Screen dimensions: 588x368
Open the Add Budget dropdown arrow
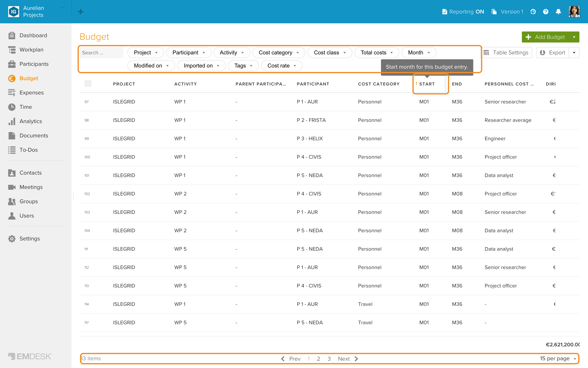(x=574, y=37)
